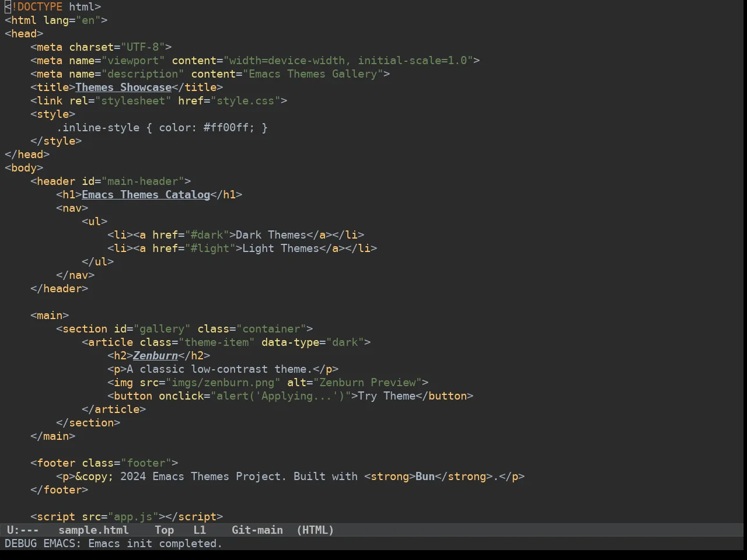Click the "footer" class value

click(x=146, y=463)
